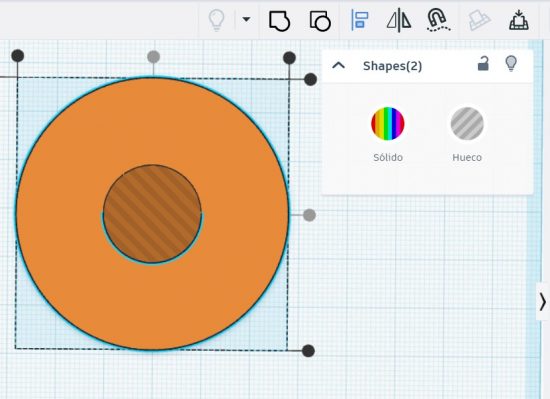
Task: Click the Group shapes tool
Action: pos(279,21)
